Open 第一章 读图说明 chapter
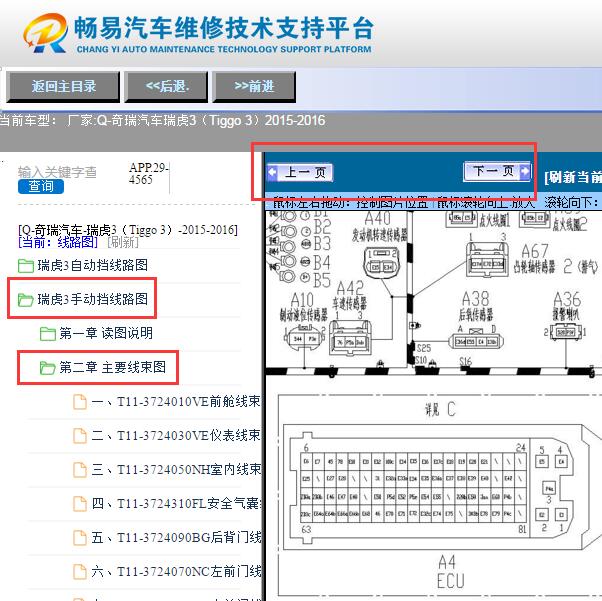602x601 pixels. pos(106,333)
